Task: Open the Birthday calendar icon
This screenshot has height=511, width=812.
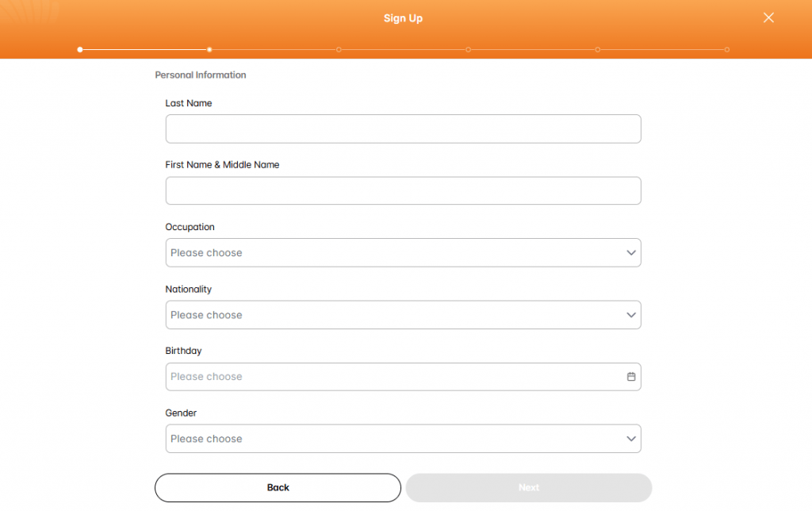Action: coord(631,377)
